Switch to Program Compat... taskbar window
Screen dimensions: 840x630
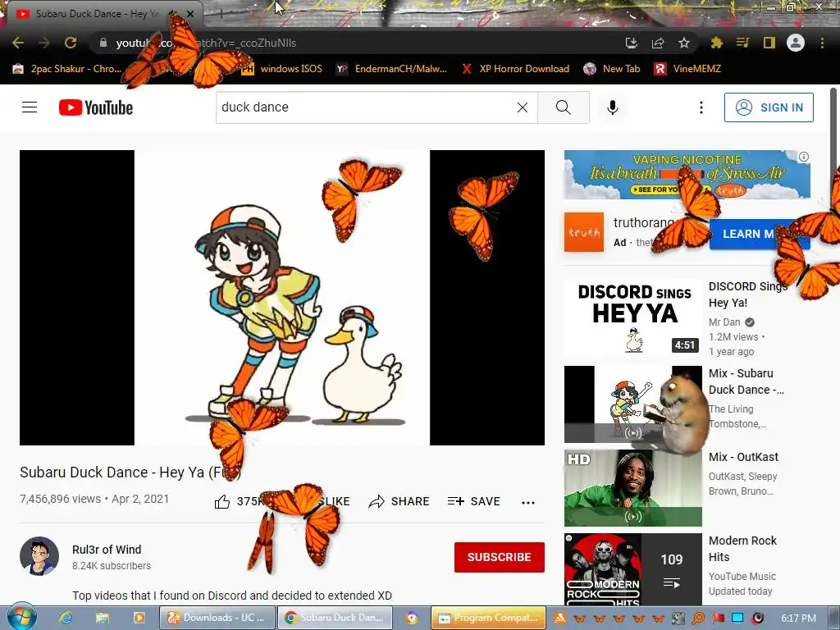(x=489, y=618)
